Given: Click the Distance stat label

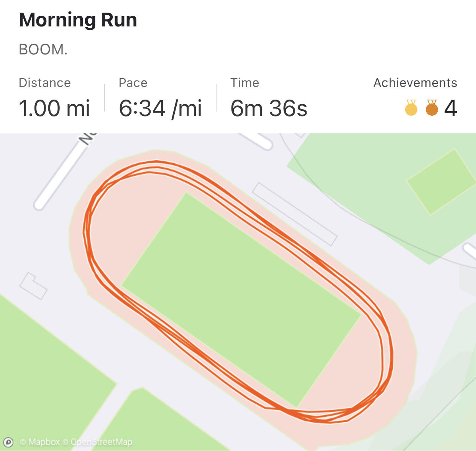Looking at the screenshot, I should pyautogui.click(x=45, y=83).
